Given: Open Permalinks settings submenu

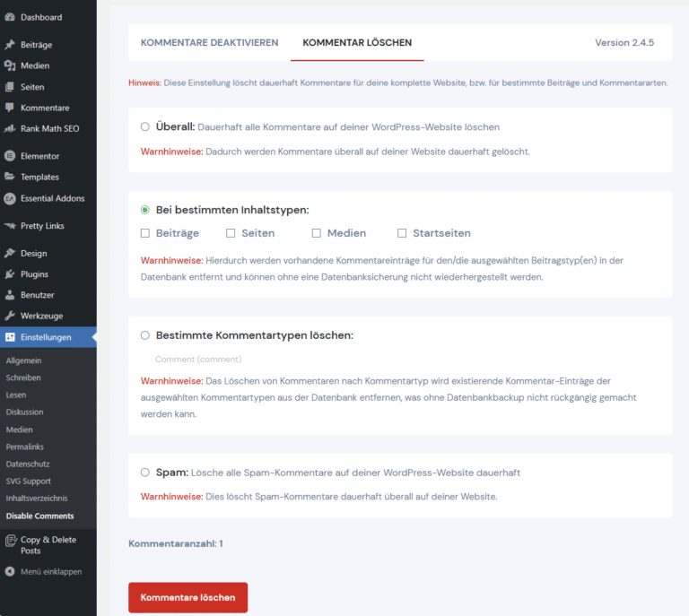Looking at the screenshot, I should coord(25,447).
